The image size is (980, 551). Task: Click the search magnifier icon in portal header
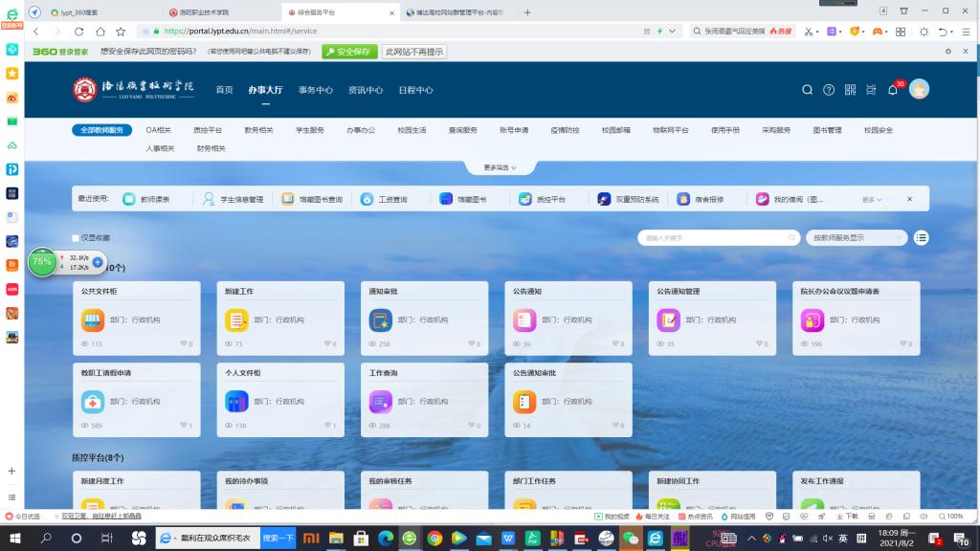click(x=807, y=90)
